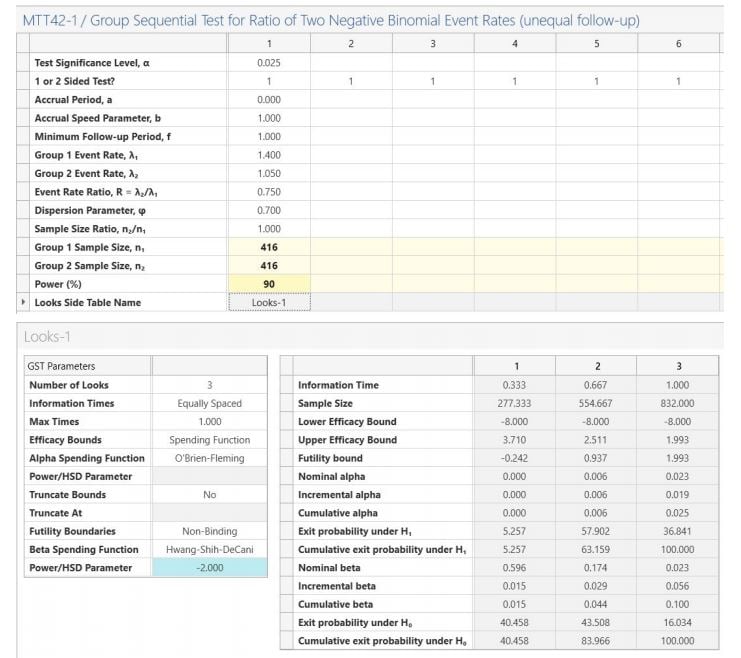The height and width of the screenshot is (658, 741).
Task: Click Accrual Period value 0.000
Action: (x=269, y=100)
